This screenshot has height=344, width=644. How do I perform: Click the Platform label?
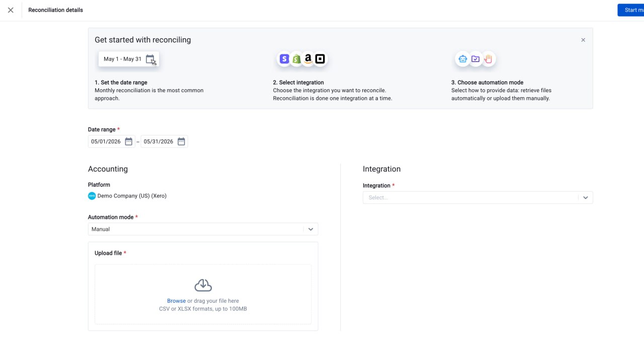(99, 185)
